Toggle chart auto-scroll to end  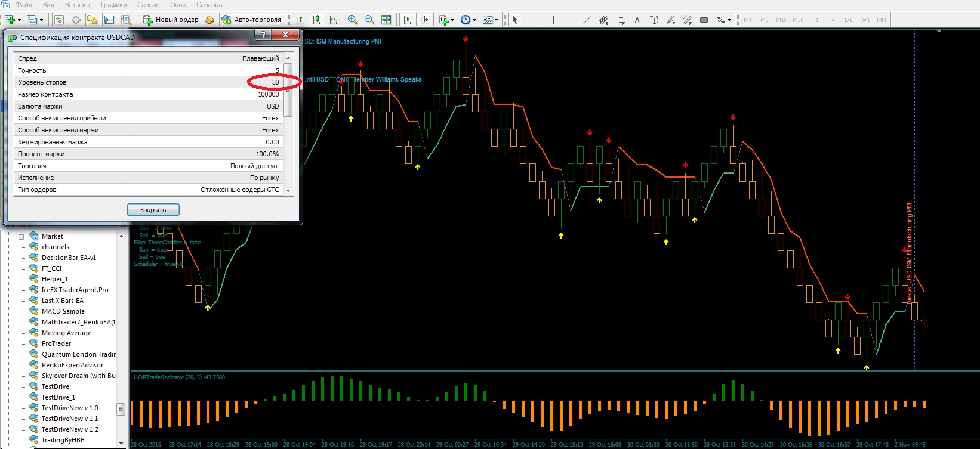[x=407, y=20]
